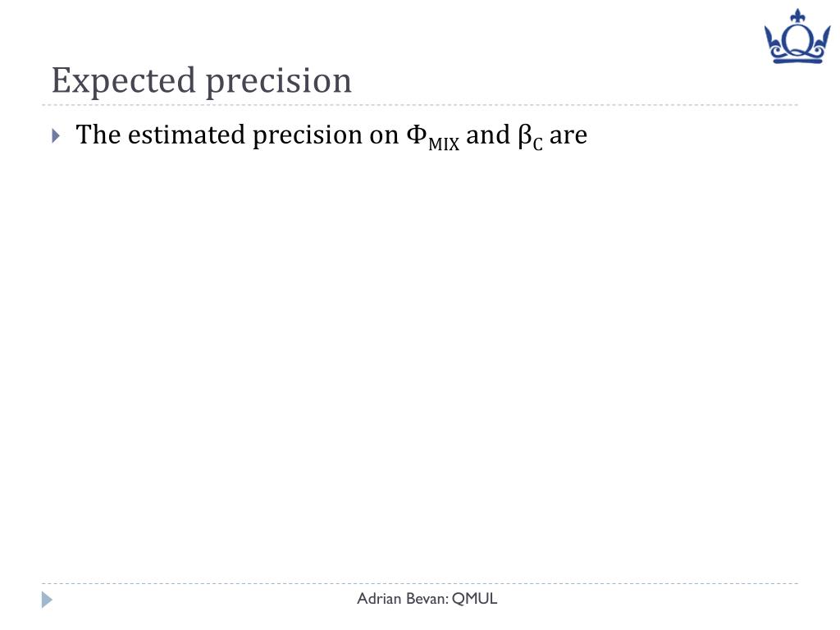The height and width of the screenshot is (630, 840).
Task: Click "Bevan:" in the footer text
Action: [x=427, y=598]
